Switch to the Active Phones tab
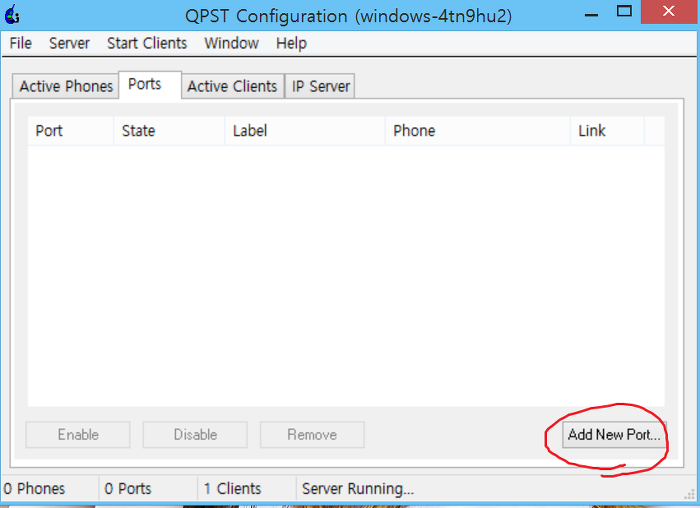The width and height of the screenshot is (700, 508). 66,86
